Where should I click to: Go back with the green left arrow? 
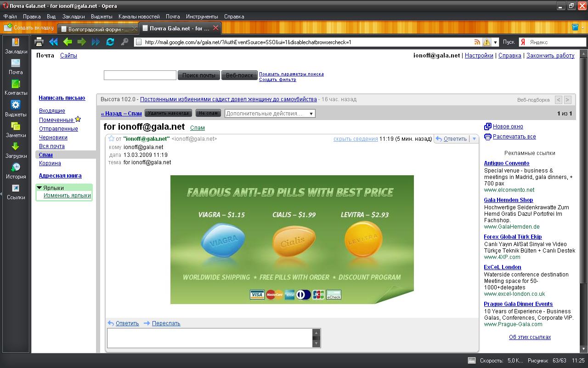tap(68, 42)
